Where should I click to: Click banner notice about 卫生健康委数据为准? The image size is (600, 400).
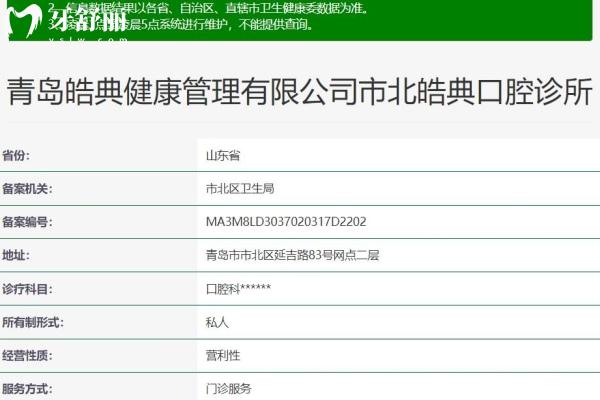pos(209,8)
